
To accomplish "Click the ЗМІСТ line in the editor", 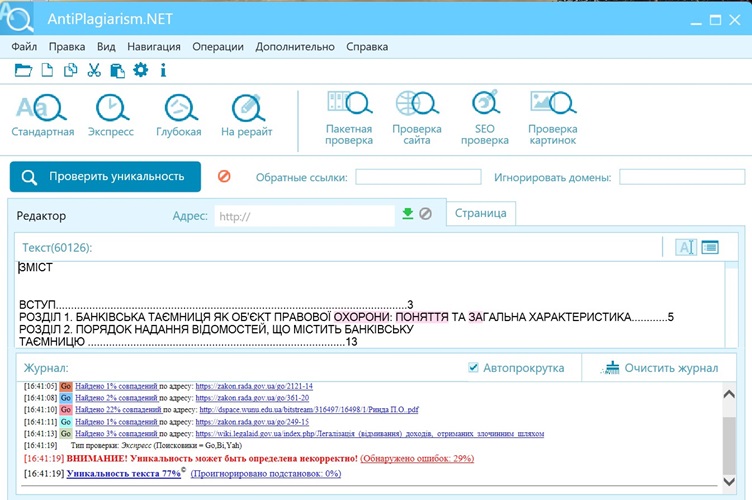I will click(35, 267).
